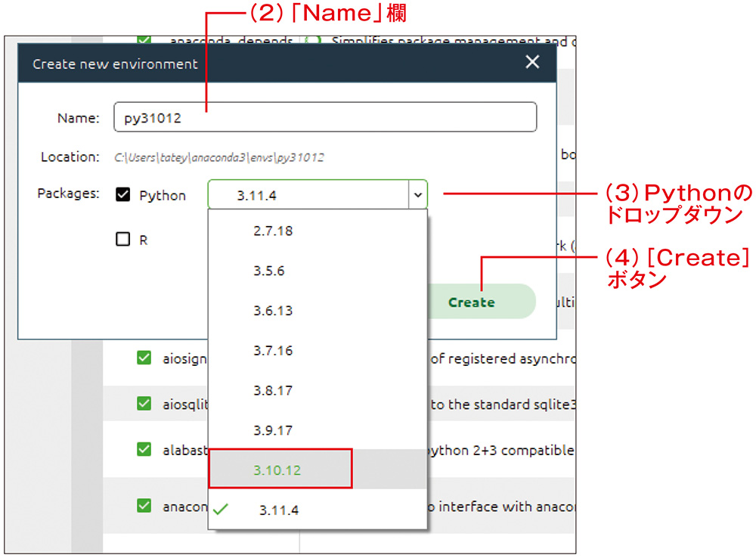
Task: Uncheck the aiosqlite package checkbox
Action: click(x=144, y=403)
